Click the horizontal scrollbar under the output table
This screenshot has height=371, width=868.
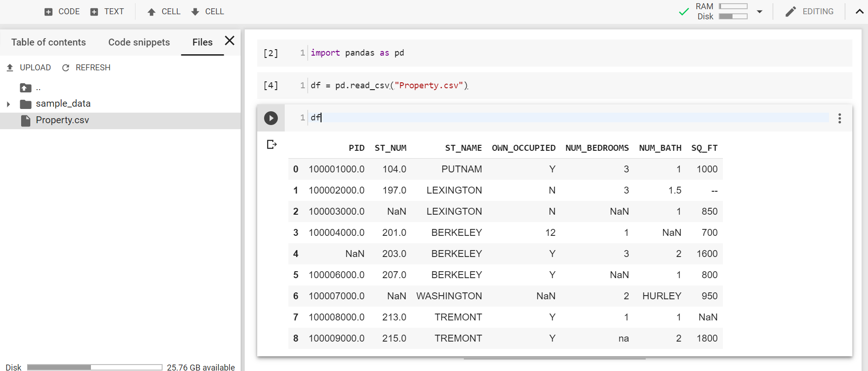click(x=554, y=358)
